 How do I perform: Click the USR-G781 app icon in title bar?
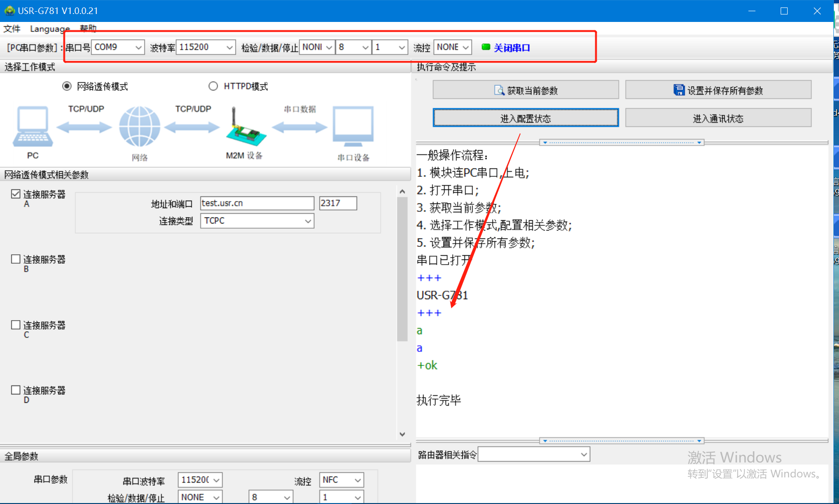click(9, 11)
